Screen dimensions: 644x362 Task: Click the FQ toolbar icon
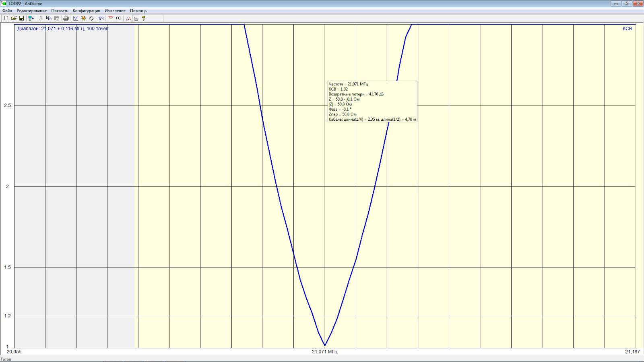tap(118, 18)
